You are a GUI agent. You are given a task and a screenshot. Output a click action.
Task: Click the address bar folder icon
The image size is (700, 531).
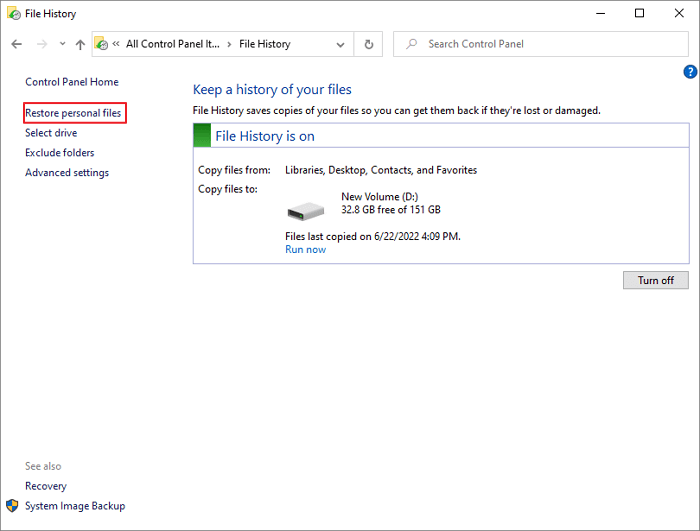pyautogui.click(x=102, y=44)
